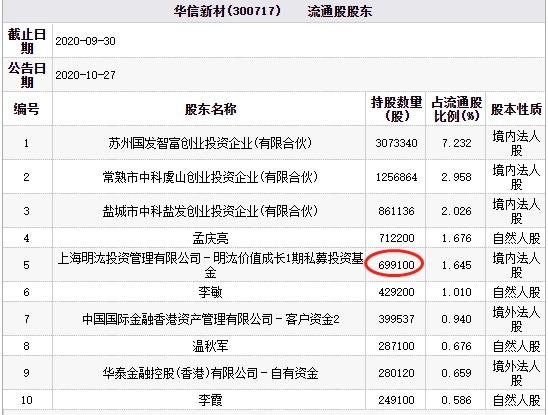Select the 公告日期 value 2020-10-27
The height and width of the screenshot is (415, 548).
coord(85,75)
